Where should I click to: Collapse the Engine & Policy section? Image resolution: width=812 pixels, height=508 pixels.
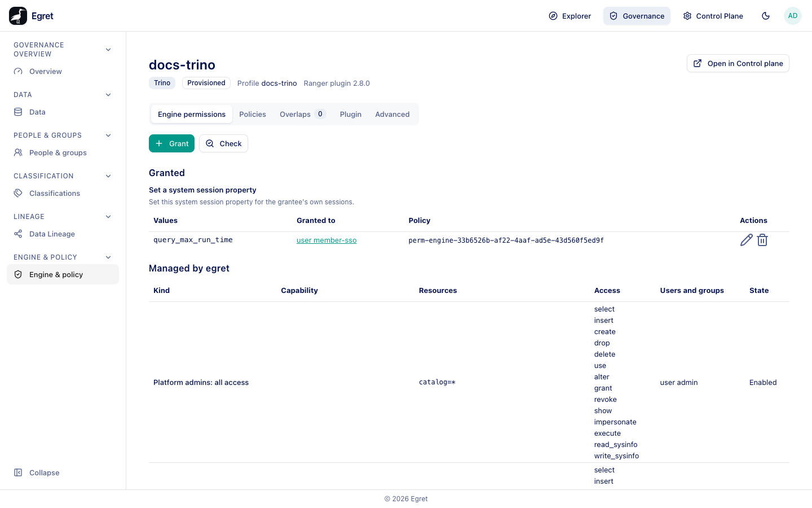pyautogui.click(x=108, y=257)
